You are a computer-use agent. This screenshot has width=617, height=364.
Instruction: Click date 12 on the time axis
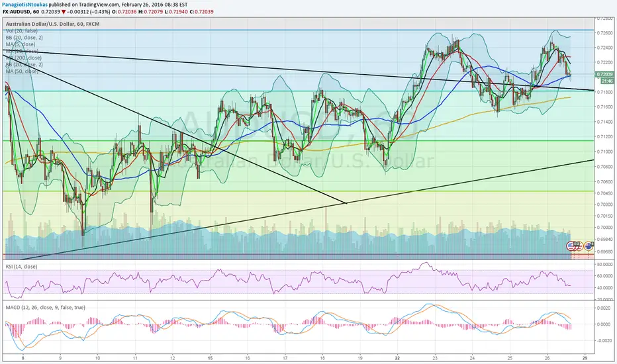[x=172, y=358]
